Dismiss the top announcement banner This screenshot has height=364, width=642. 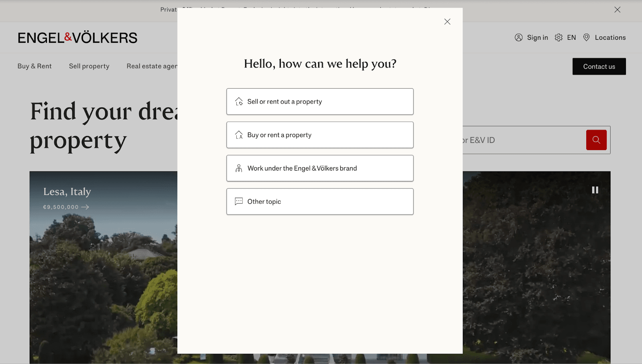pos(617,10)
